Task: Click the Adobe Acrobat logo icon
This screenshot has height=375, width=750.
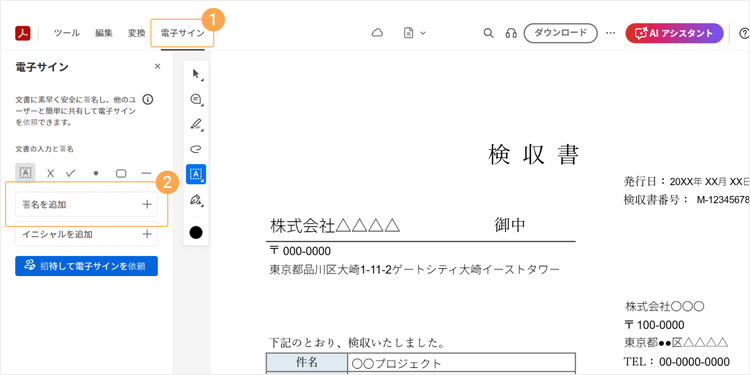Action: click(23, 33)
